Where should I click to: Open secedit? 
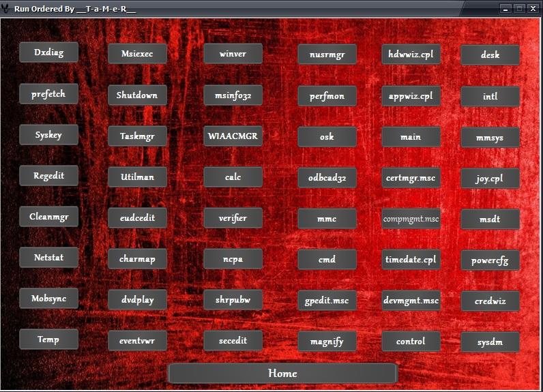233,341
